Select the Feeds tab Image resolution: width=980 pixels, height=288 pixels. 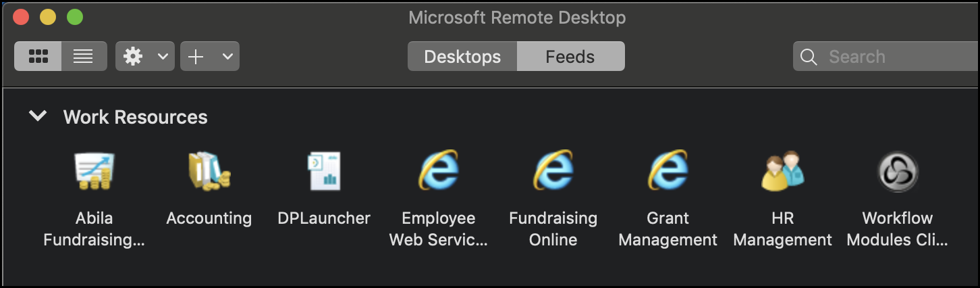(x=570, y=57)
